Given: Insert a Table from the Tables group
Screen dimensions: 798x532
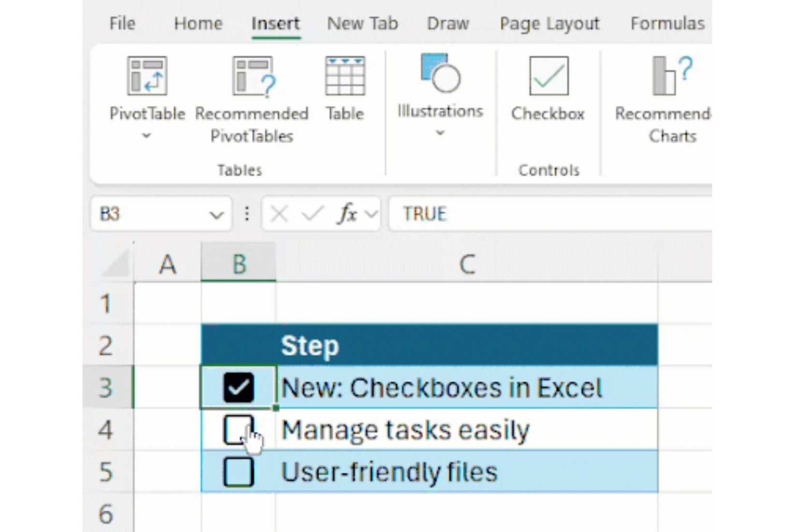Looking at the screenshot, I should (x=345, y=87).
